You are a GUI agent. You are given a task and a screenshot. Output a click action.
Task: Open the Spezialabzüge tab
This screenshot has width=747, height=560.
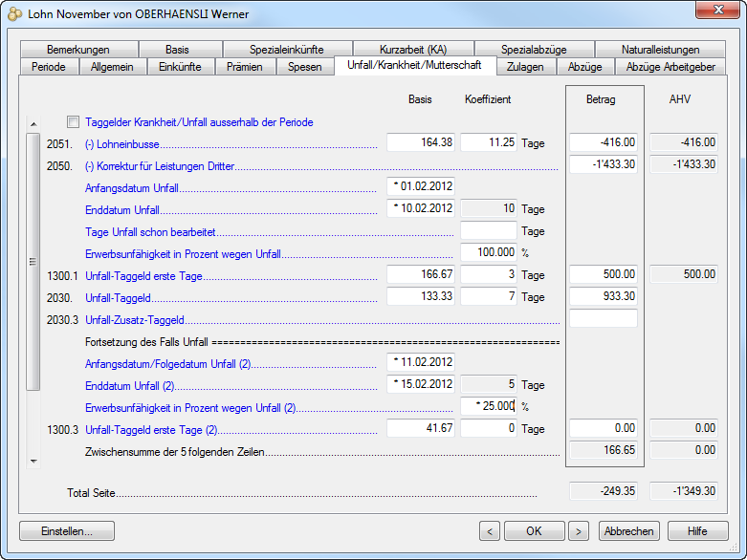pyautogui.click(x=534, y=49)
